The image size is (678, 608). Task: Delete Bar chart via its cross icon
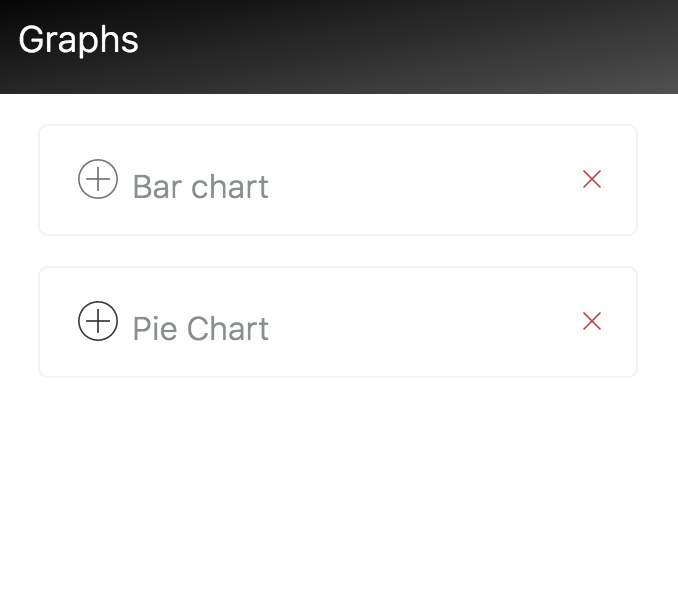592,179
